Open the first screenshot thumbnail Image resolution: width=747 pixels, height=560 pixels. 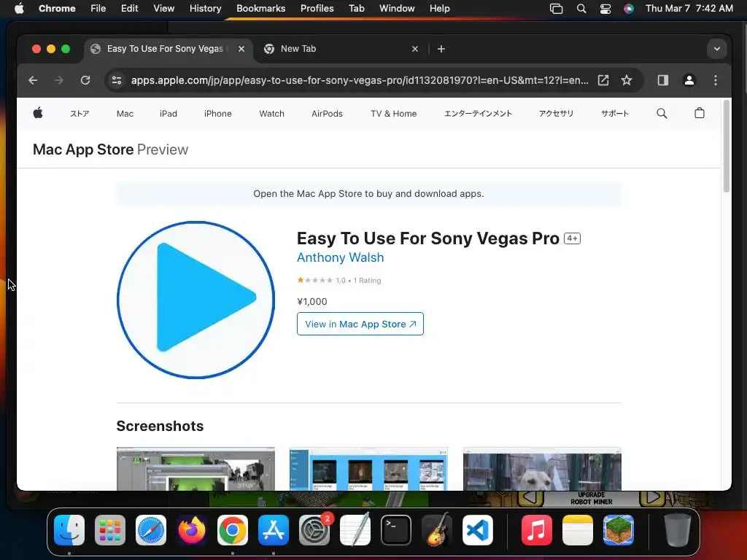pyautogui.click(x=196, y=469)
